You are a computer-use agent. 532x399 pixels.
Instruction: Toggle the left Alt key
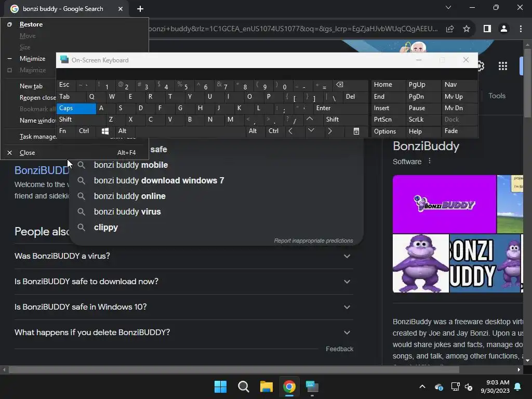pos(125,131)
